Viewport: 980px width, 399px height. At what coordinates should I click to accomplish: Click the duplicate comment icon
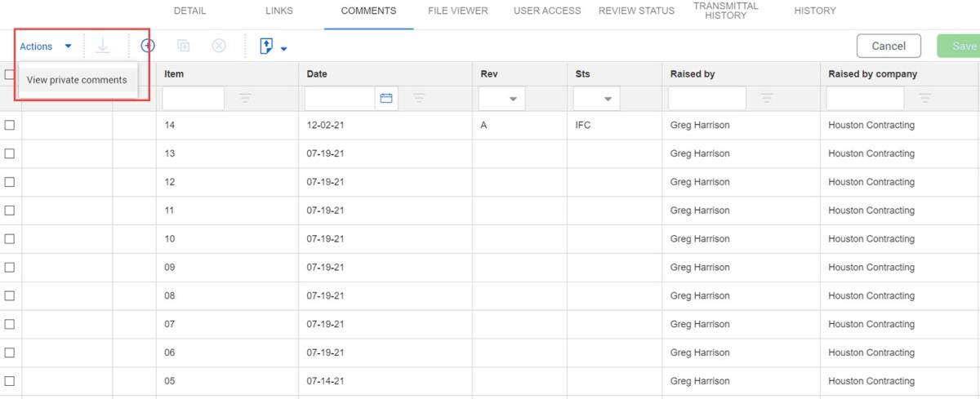(184, 47)
